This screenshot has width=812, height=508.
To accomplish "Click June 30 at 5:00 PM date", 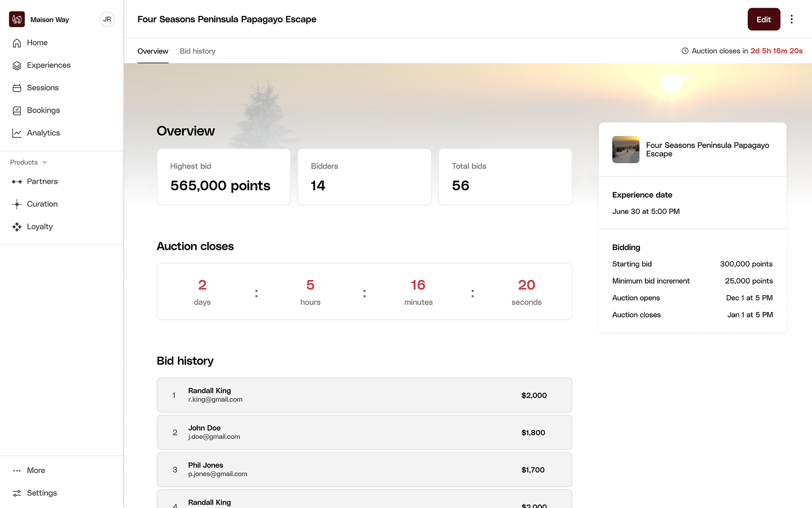I will click(x=646, y=211).
